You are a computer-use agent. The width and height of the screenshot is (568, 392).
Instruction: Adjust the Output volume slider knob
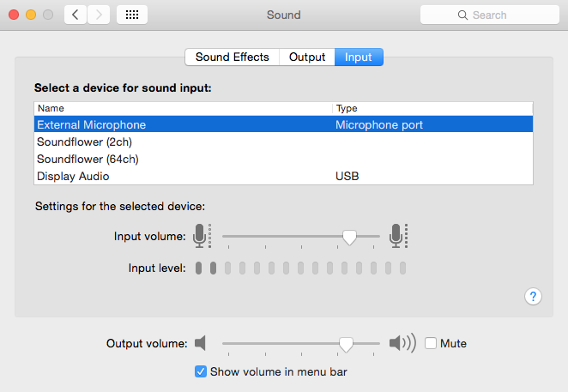346,343
